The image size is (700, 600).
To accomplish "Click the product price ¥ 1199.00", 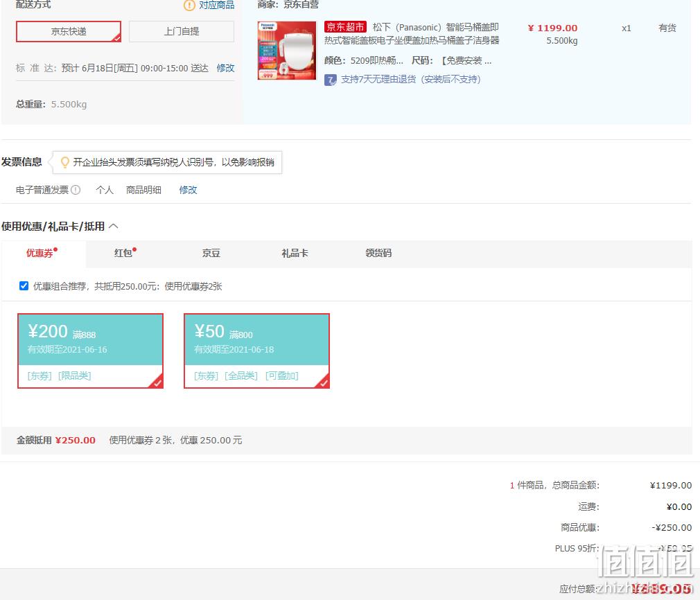I will (x=552, y=28).
